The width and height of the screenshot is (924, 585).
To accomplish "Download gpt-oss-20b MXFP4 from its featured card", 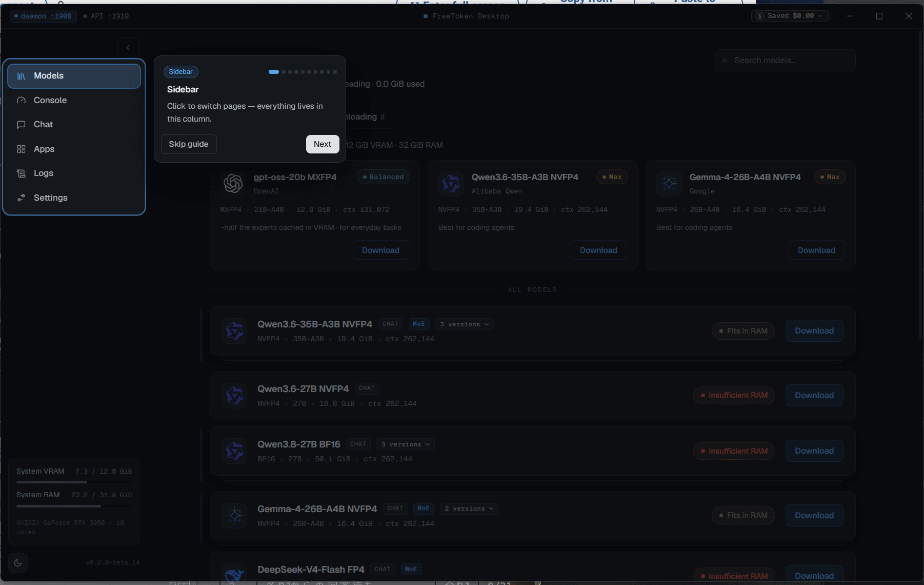I will [x=380, y=250].
